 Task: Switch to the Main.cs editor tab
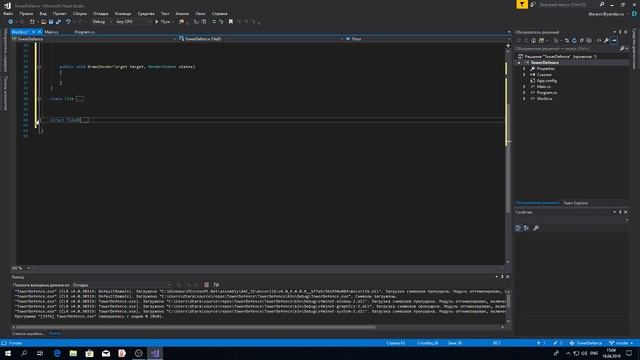tap(51, 32)
